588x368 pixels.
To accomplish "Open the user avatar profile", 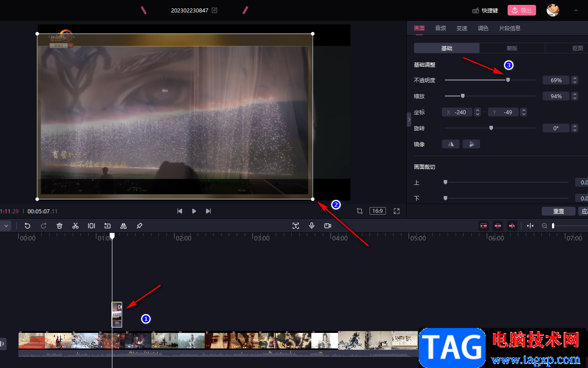I will [552, 10].
